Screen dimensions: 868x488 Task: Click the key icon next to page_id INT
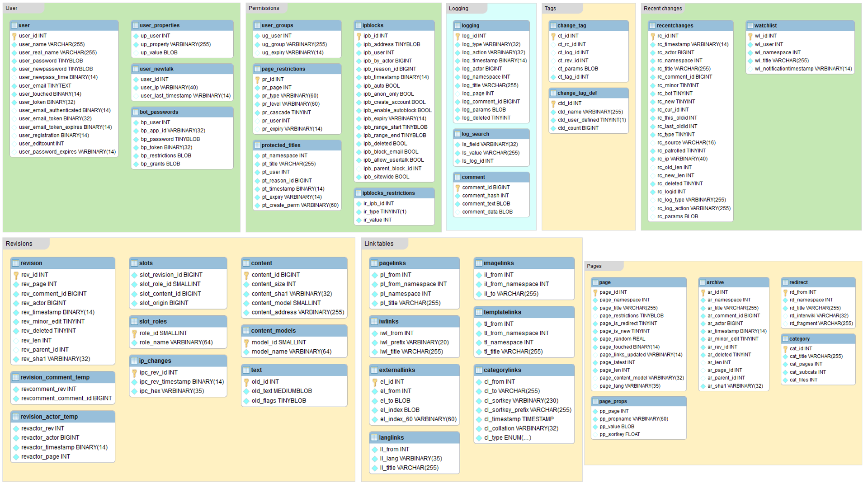(595, 293)
